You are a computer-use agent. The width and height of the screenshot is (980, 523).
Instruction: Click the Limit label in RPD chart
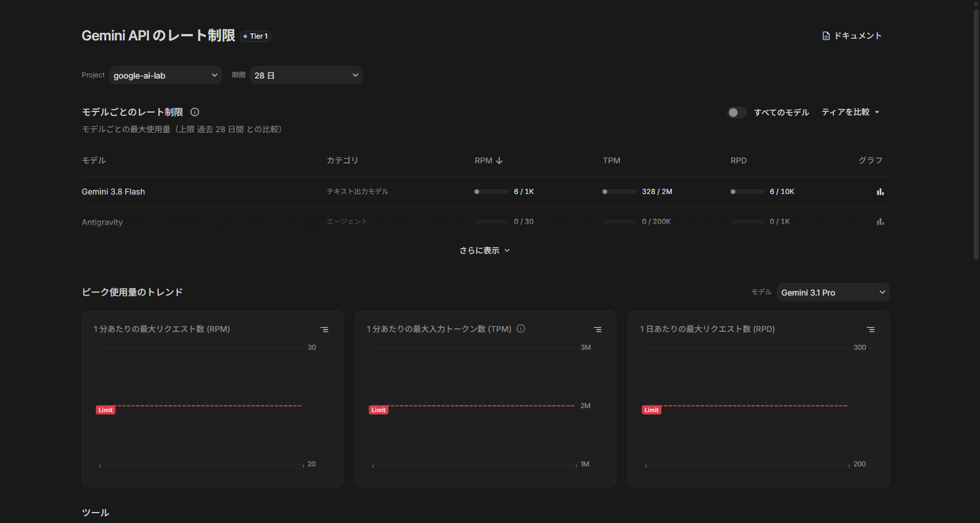point(652,410)
